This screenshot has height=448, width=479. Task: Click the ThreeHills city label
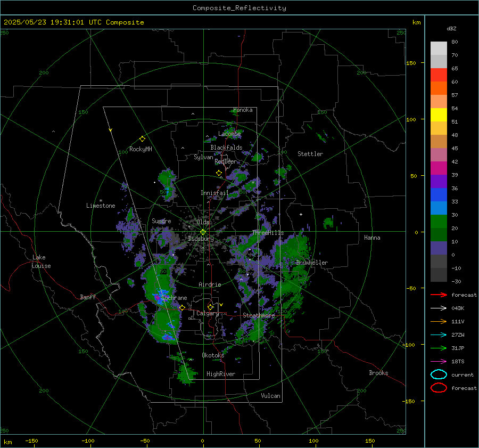click(268, 233)
